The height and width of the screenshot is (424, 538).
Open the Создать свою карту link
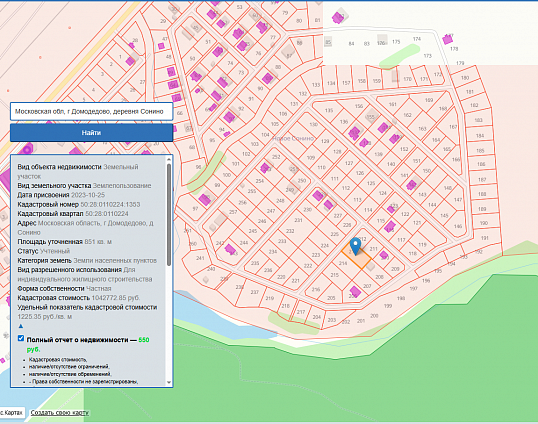(x=60, y=412)
